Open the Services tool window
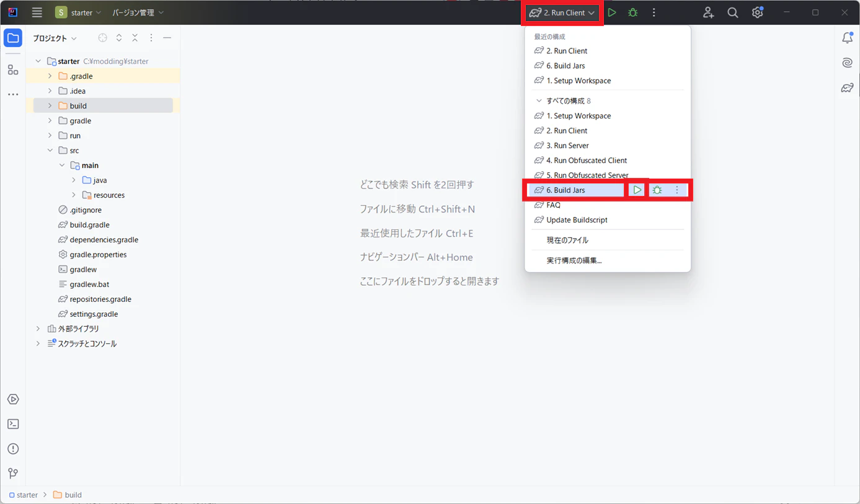The height and width of the screenshot is (504, 860). click(x=13, y=399)
